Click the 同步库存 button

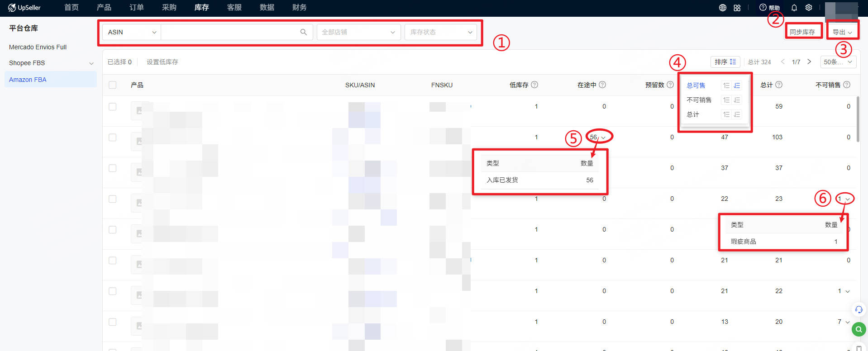(x=803, y=32)
